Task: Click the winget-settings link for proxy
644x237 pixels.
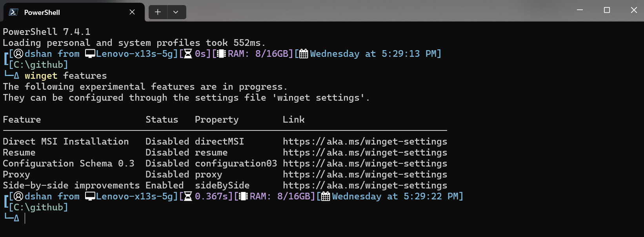Action: click(x=364, y=174)
